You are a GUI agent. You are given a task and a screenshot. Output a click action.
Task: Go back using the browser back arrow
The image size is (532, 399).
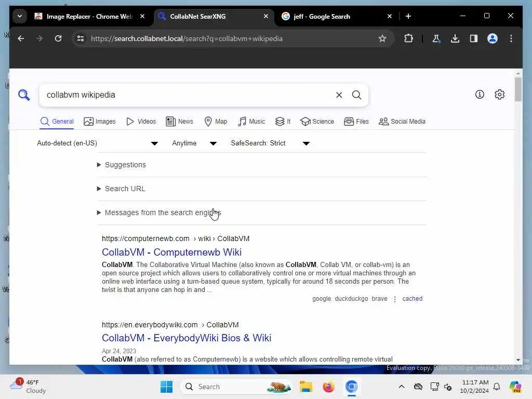pyautogui.click(x=21, y=38)
